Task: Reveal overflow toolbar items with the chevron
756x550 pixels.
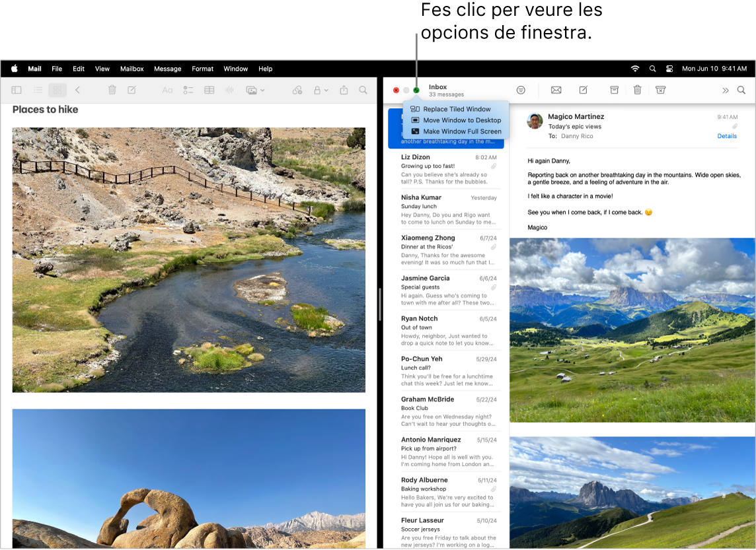Action: tap(726, 90)
